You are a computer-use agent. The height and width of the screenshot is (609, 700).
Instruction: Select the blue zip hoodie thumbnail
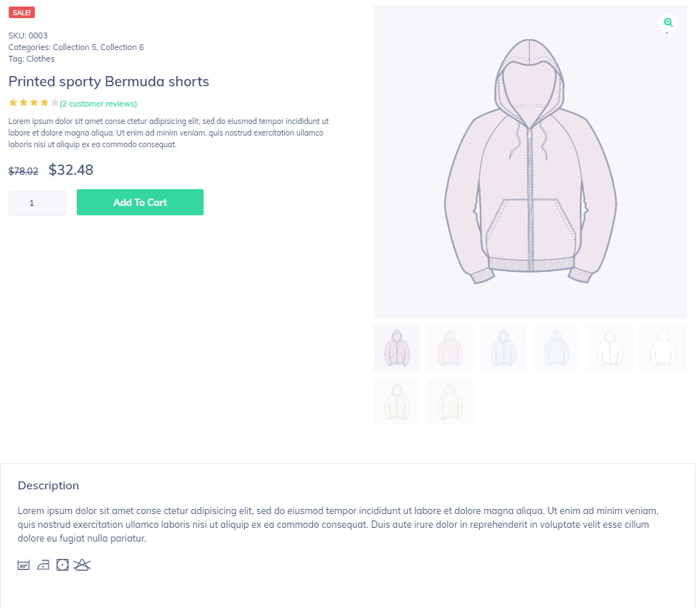503,348
